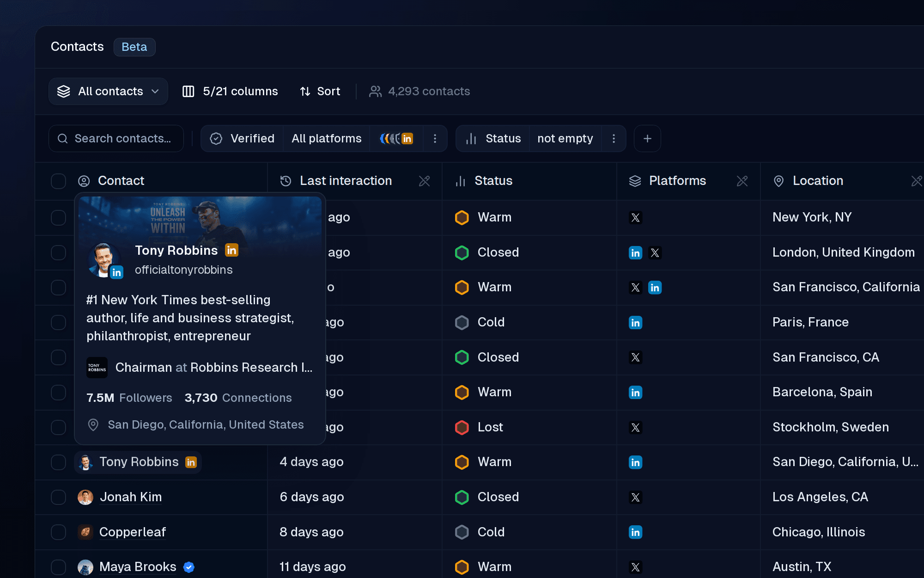Click the X icon in the Stockholm row
This screenshot has width=924, height=578.
[636, 428]
